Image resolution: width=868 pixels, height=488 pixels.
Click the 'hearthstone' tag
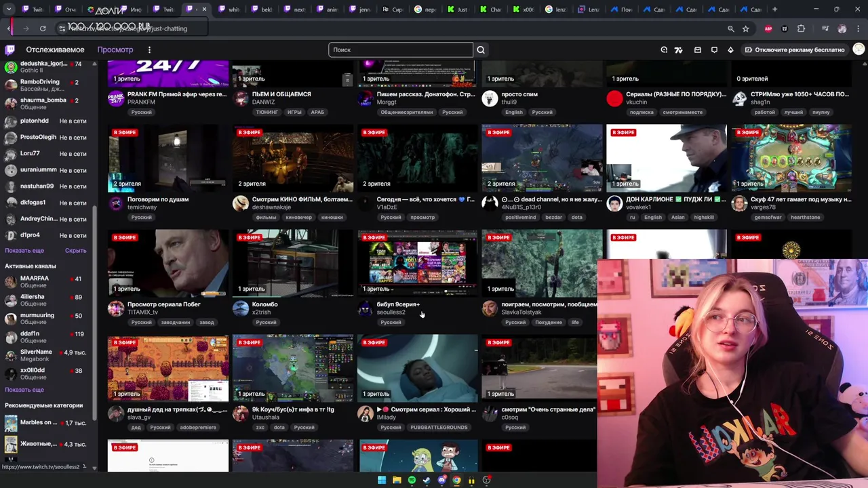[806, 218]
